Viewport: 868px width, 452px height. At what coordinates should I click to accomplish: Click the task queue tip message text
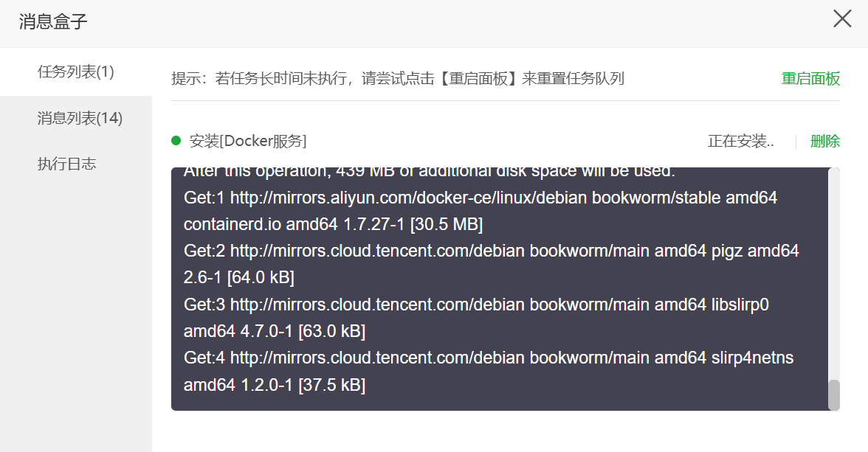coord(396,79)
